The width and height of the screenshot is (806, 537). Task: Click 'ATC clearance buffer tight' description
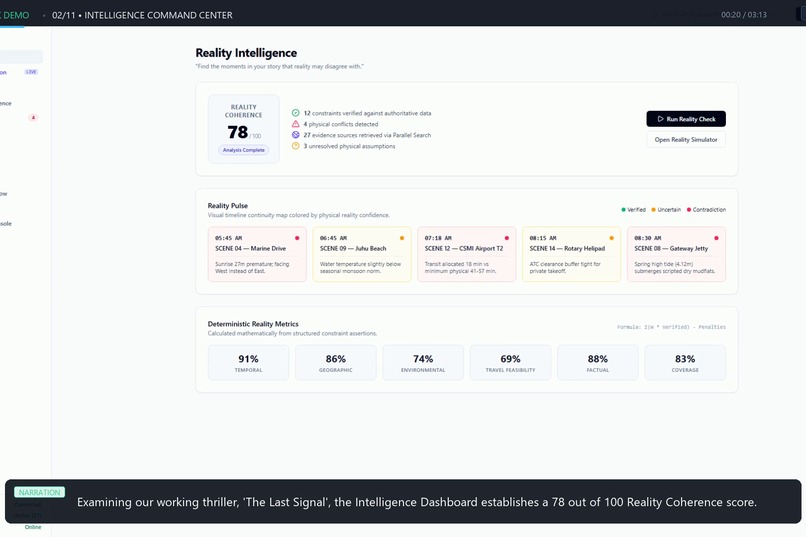point(565,267)
